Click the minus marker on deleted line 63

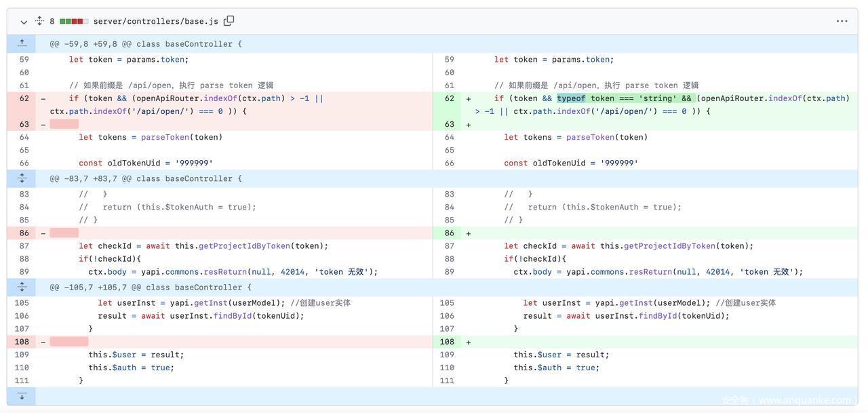(x=43, y=125)
